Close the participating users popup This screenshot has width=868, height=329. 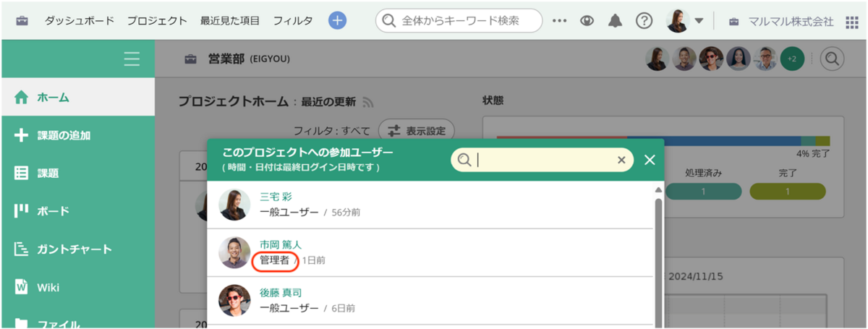[x=650, y=160]
